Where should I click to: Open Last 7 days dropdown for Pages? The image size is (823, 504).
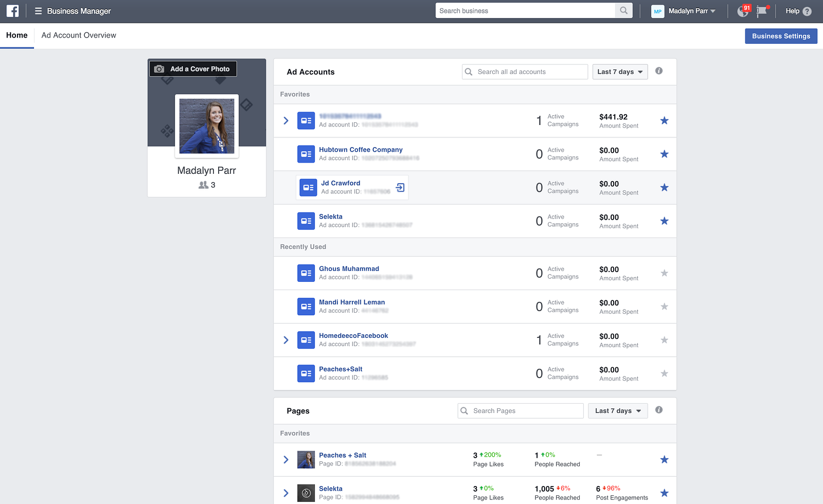click(618, 411)
